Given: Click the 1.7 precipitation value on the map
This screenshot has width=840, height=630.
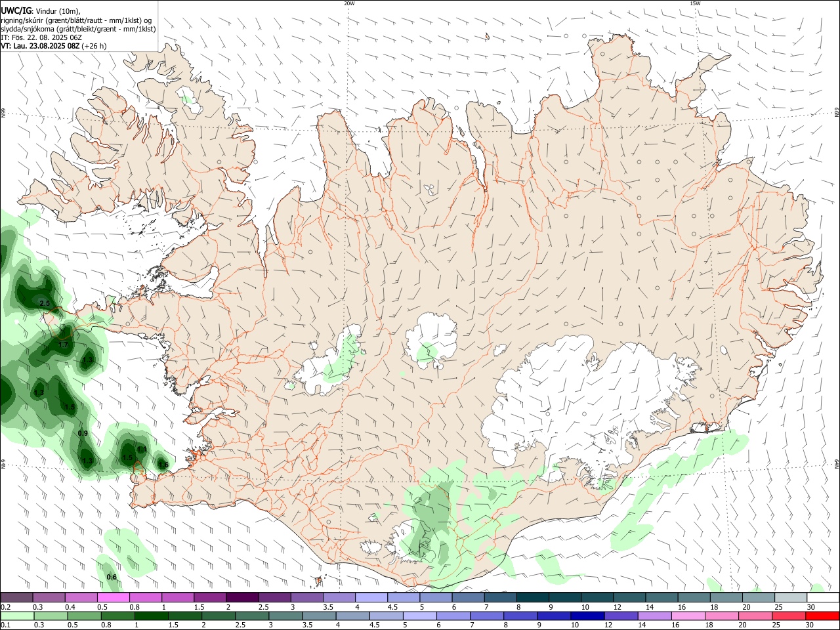Looking at the screenshot, I should click(x=64, y=345).
